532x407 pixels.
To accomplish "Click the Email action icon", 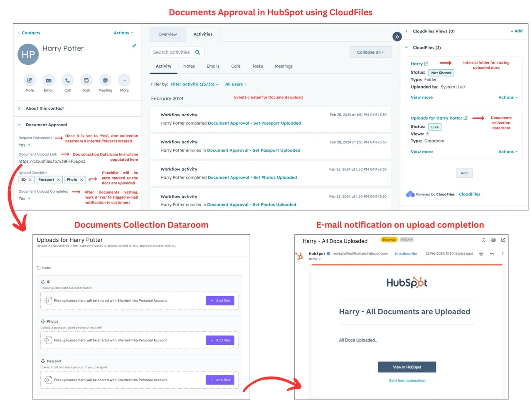I will click(49, 80).
